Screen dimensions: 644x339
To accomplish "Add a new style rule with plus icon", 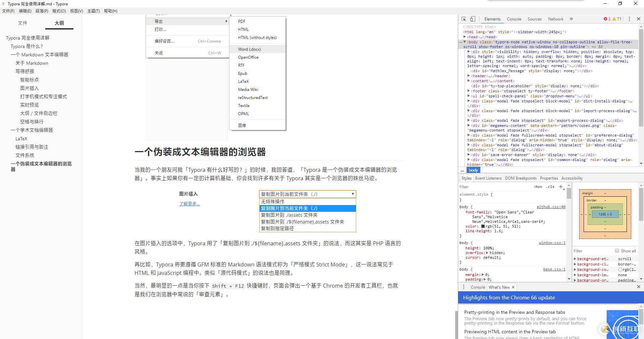I will coord(561,187).
